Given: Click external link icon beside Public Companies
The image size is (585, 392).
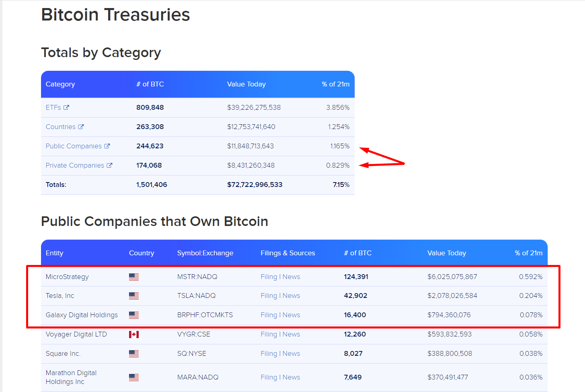Looking at the screenshot, I should 107,146.
